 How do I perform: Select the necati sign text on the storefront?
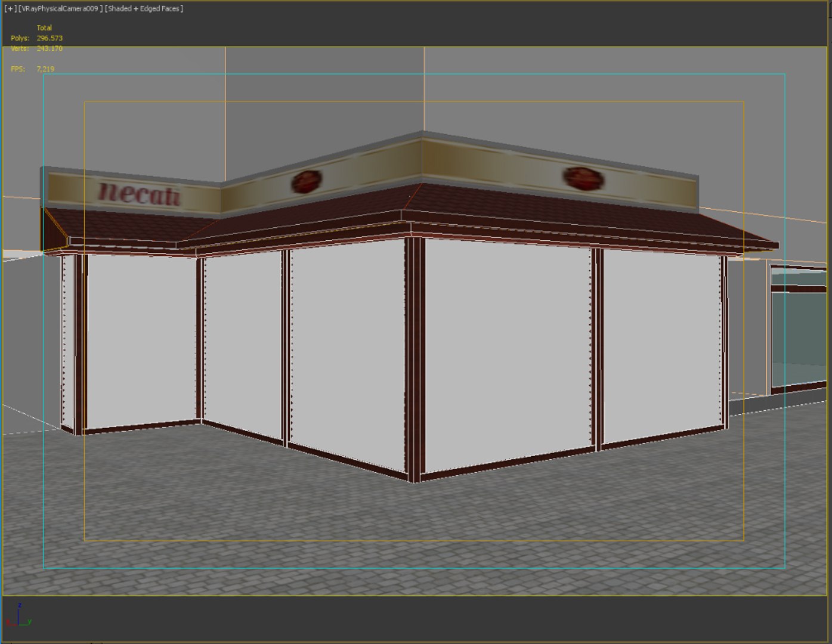(x=140, y=193)
